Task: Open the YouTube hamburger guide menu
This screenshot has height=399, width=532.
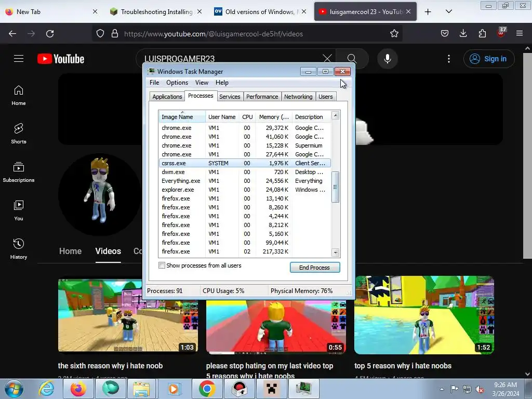Action: (19, 59)
